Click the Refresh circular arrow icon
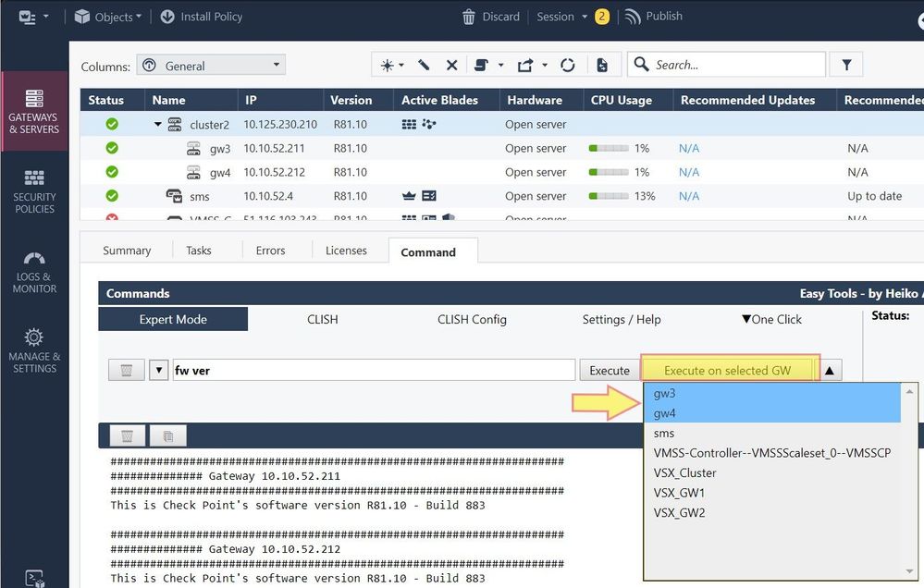Viewport: 924px width, 588px height. [x=568, y=65]
